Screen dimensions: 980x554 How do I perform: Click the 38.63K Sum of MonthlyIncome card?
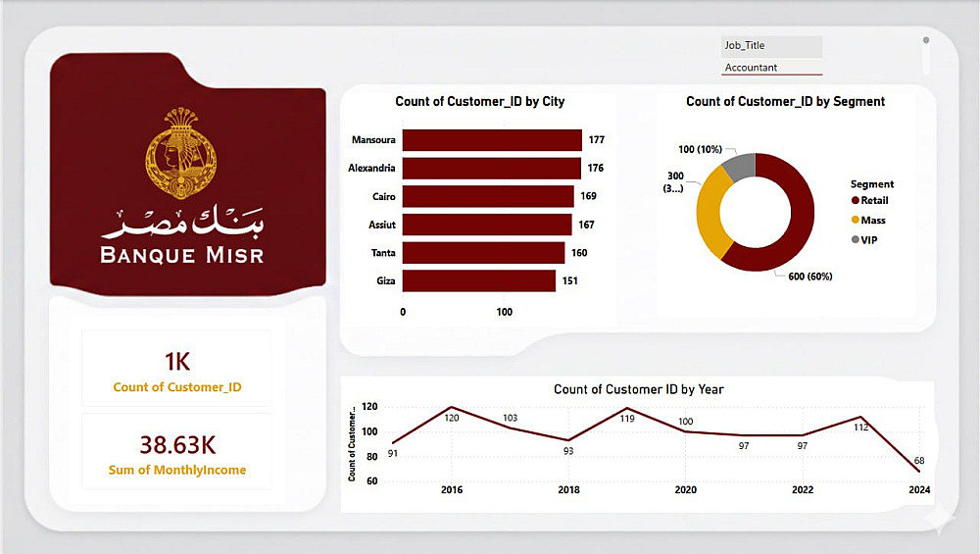click(x=176, y=451)
